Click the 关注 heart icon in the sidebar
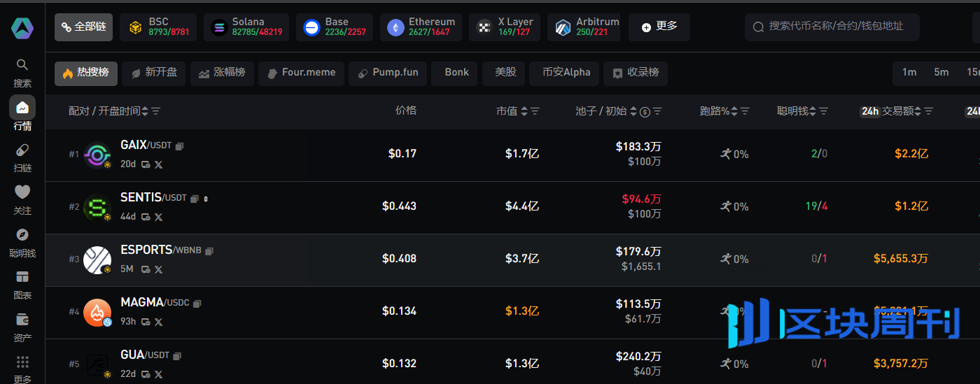The height and width of the screenshot is (384, 980). (x=22, y=192)
